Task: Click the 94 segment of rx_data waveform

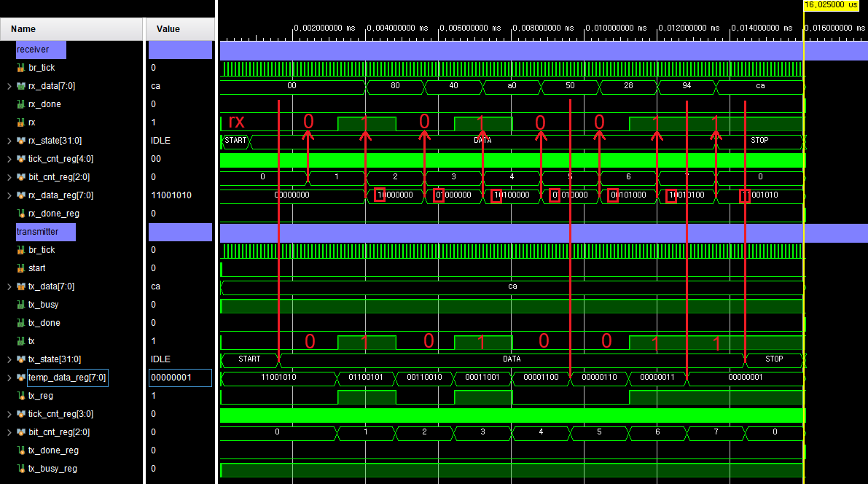Action: click(687, 86)
